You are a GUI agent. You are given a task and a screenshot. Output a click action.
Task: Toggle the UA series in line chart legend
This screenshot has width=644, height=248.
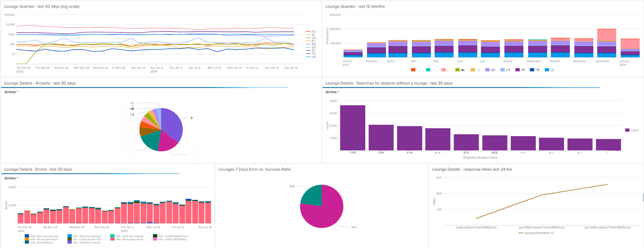(x=313, y=57)
